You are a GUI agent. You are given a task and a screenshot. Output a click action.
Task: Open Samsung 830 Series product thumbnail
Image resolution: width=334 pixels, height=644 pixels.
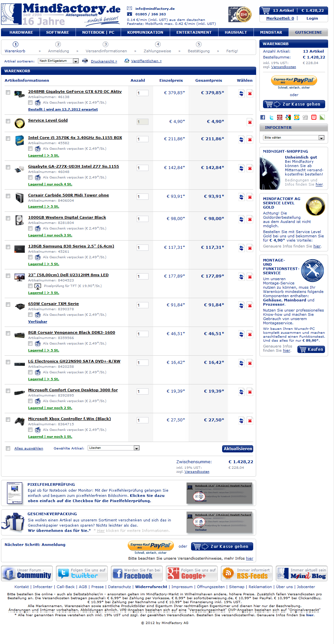point(20,249)
